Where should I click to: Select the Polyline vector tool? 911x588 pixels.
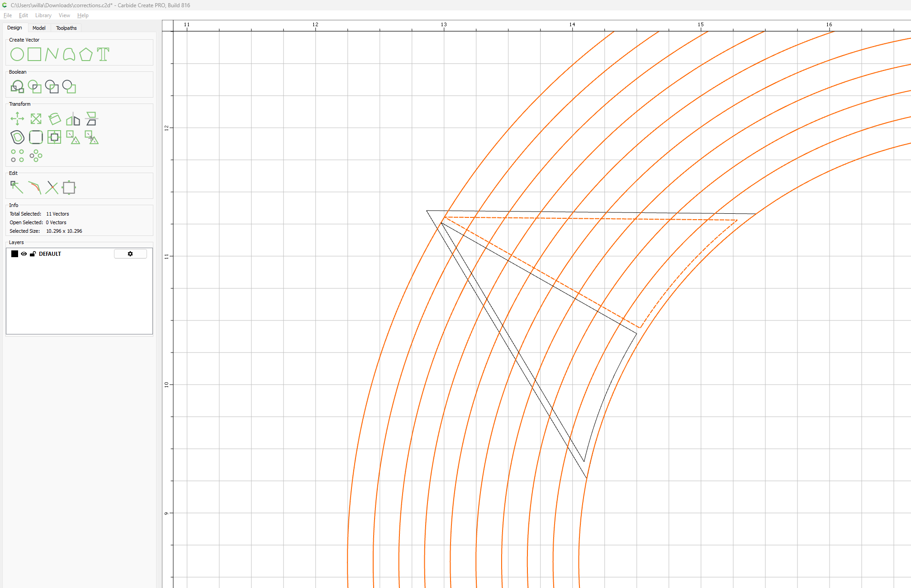click(52, 55)
